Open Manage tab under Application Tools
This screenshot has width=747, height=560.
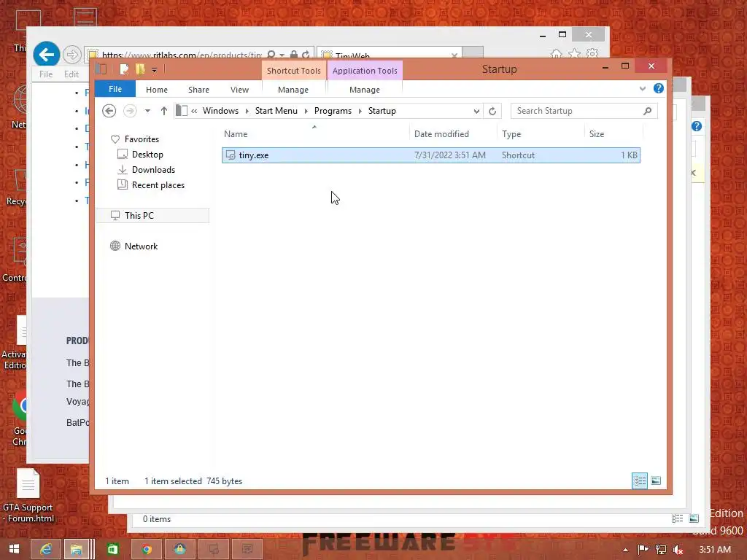365,90
